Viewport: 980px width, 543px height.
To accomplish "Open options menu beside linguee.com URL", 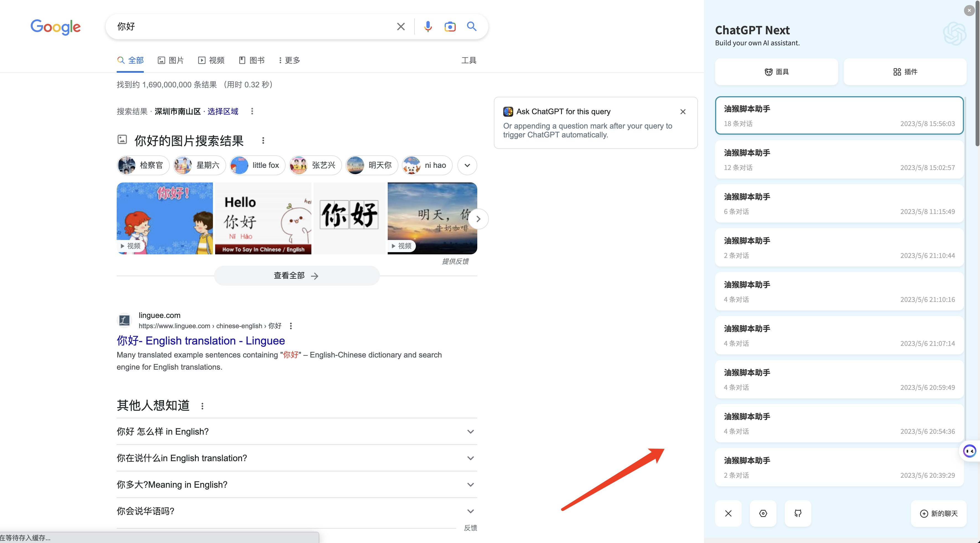I will tap(291, 326).
